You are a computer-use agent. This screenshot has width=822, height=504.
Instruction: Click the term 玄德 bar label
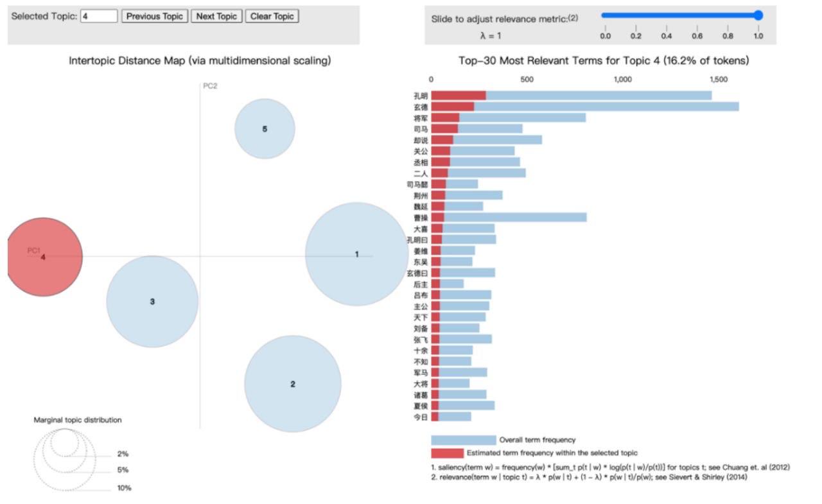point(421,107)
